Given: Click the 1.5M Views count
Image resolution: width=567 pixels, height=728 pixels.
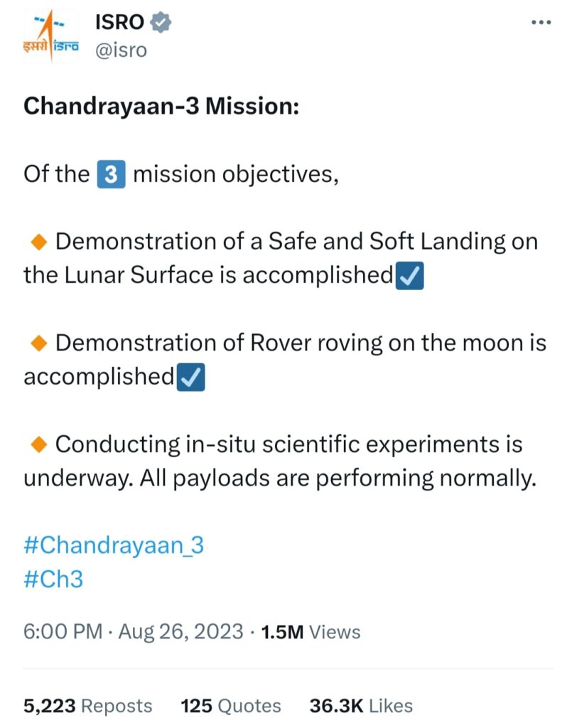Looking at the screenshot, I should click(x=310, y=632).
